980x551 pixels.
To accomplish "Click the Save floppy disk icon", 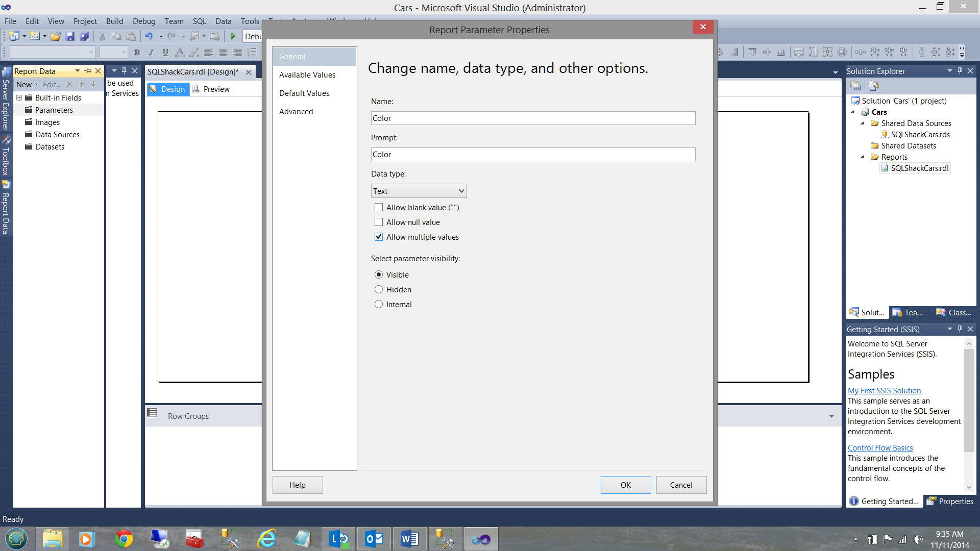I will tap(70, 36).
